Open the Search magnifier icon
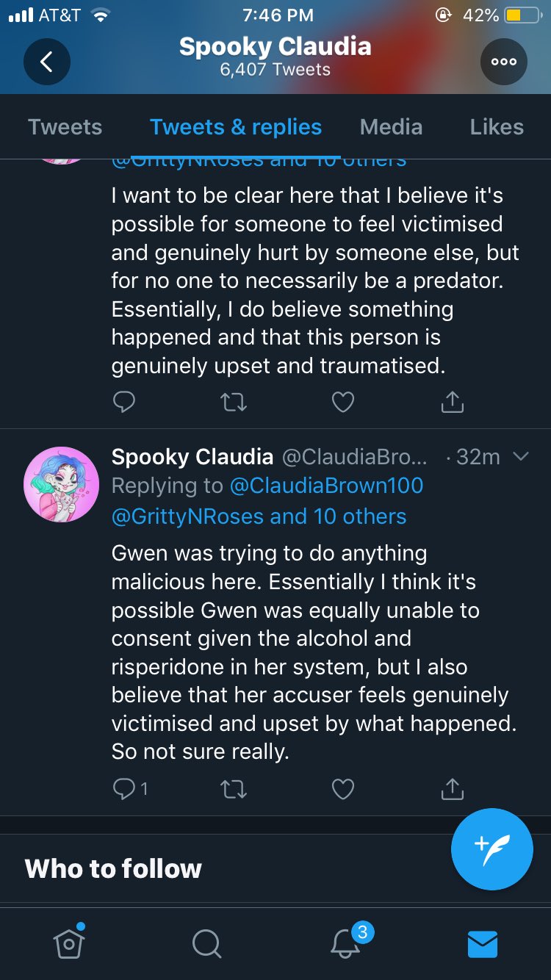This screenshot has height=980, width=551. pyautogui.click(x=206, y=943)
